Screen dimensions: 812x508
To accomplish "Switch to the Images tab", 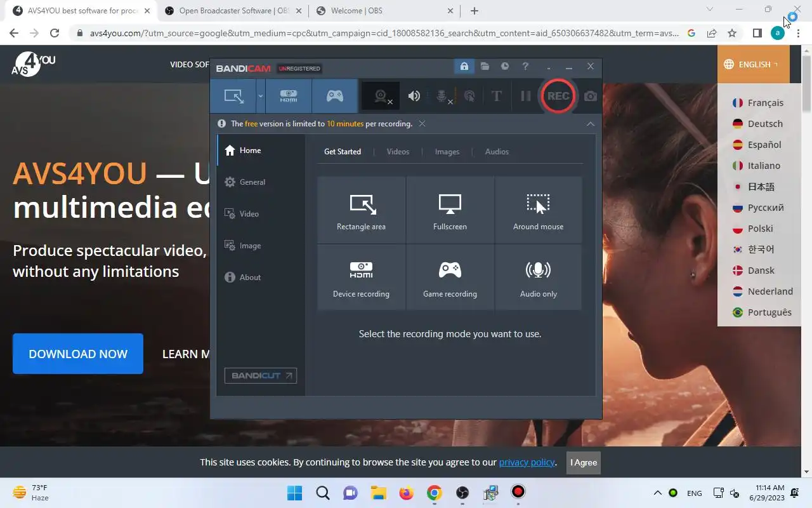I will 447,152.
